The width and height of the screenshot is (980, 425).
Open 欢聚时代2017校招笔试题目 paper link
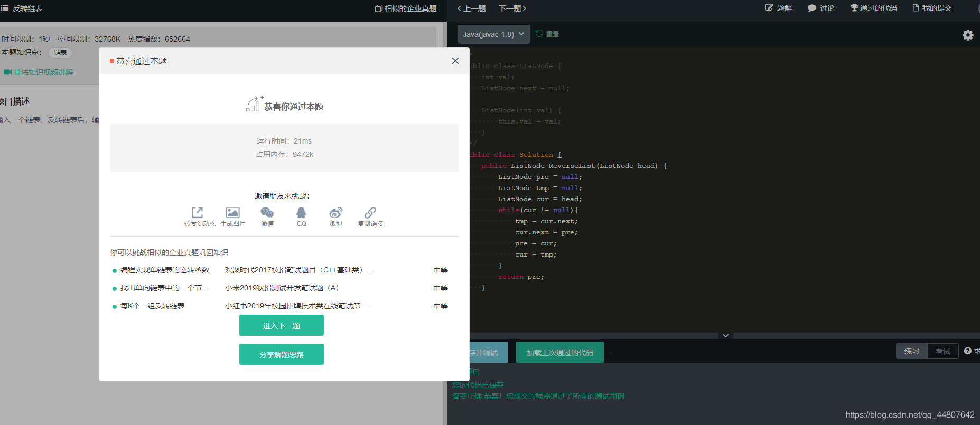[x=299, y=270]
